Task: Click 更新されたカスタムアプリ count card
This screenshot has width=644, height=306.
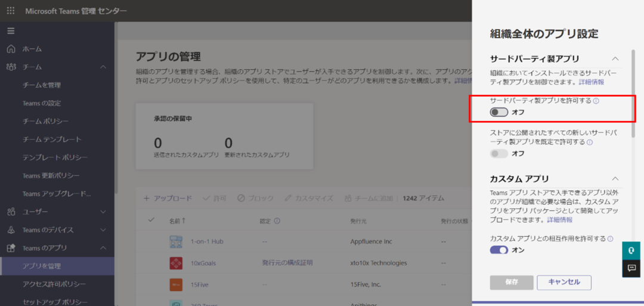Action: 257,147
